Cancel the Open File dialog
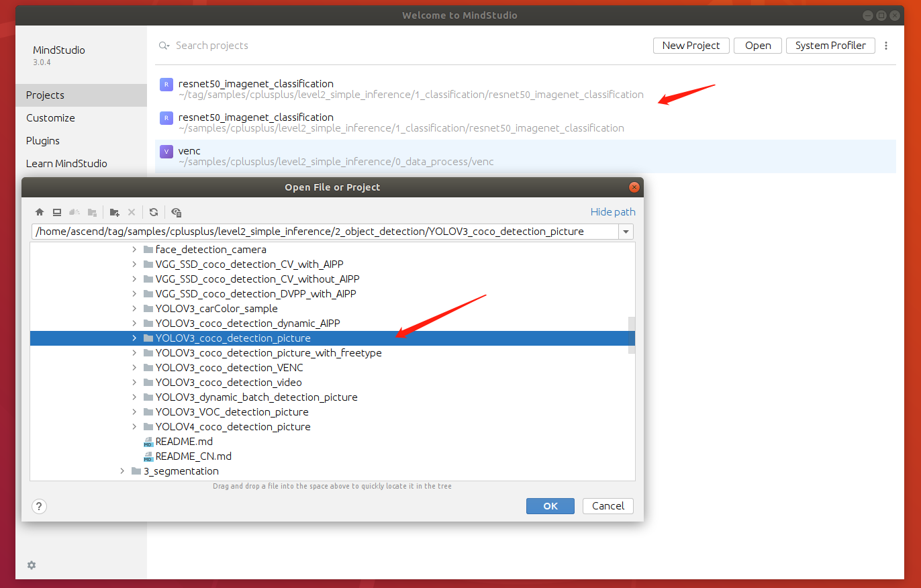Screen dimensions: 921x588 pyautogui.click(x=608, y=506)
